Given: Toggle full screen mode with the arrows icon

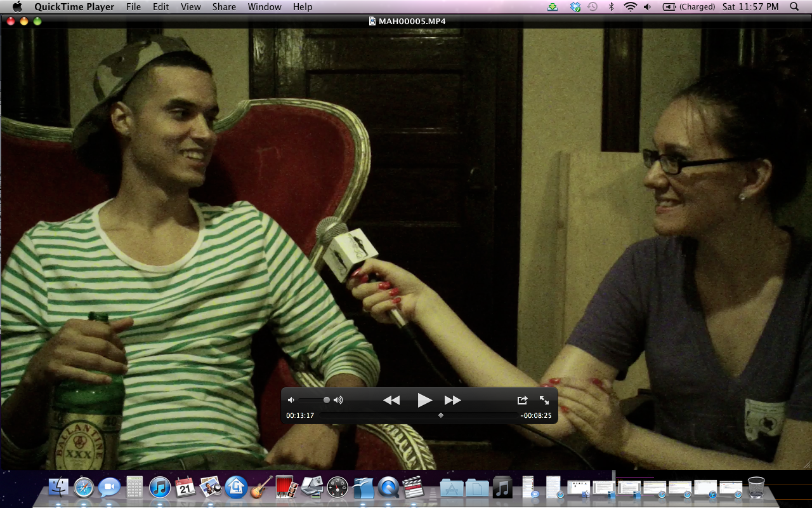Looking at the screenshot, I should pos(544,400).
